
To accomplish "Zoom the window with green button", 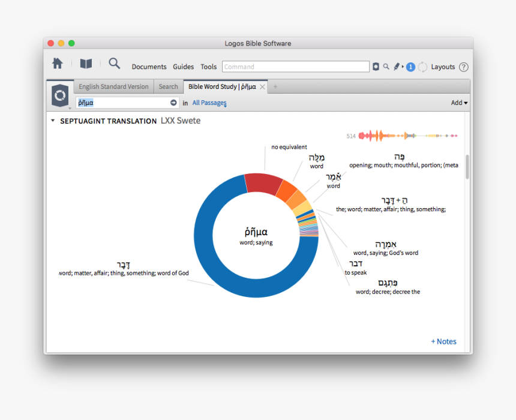I will pyautogui.click(x=71, y=43).
